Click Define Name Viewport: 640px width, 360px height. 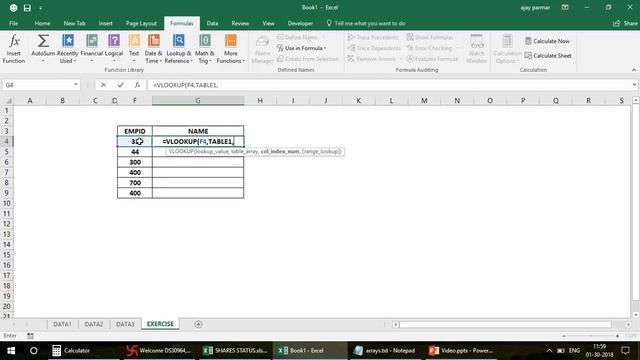pyautogui.click(x=301, y=37)
